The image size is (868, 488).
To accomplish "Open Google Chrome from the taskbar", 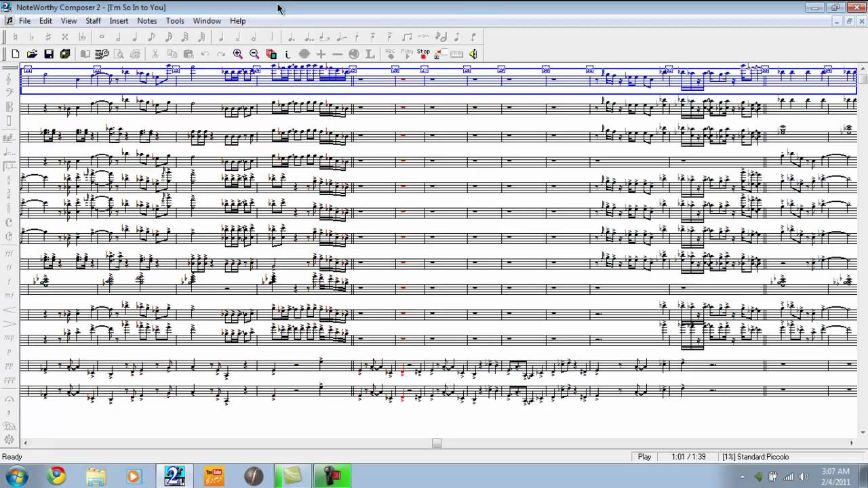I will coord(56,476).
